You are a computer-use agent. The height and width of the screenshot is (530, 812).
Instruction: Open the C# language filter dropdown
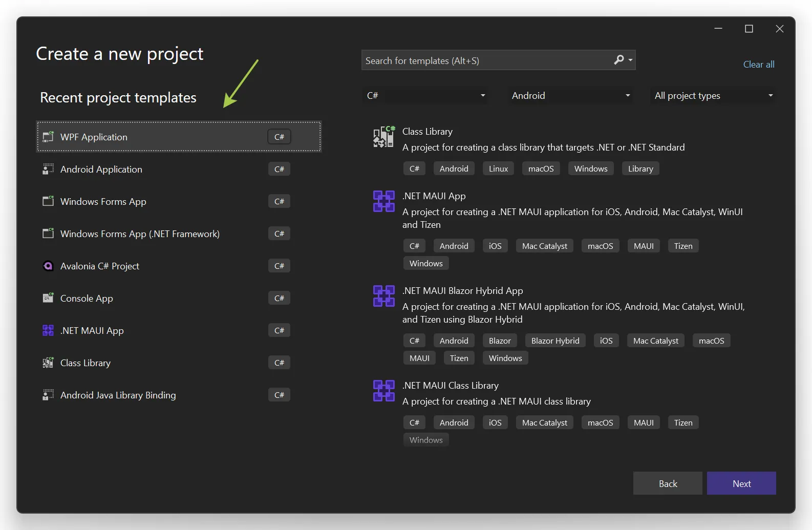[x=425, y=96]
